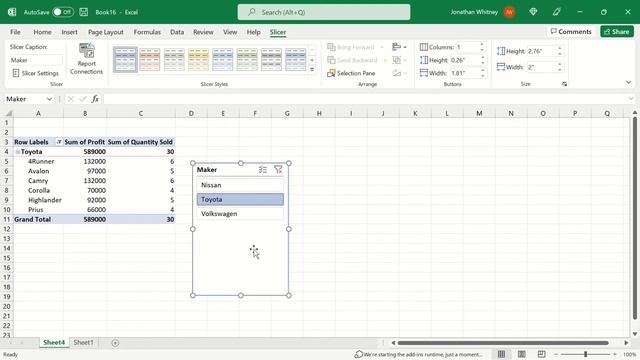
Task: Open the Row Labels filter dropdown
Action: coord(59,142)
